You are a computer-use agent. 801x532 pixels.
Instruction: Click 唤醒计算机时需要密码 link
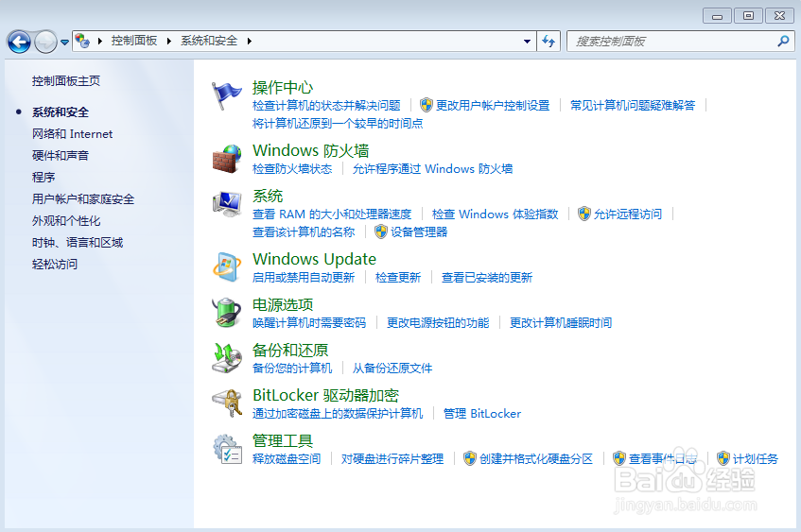click(x=309, y=322)
